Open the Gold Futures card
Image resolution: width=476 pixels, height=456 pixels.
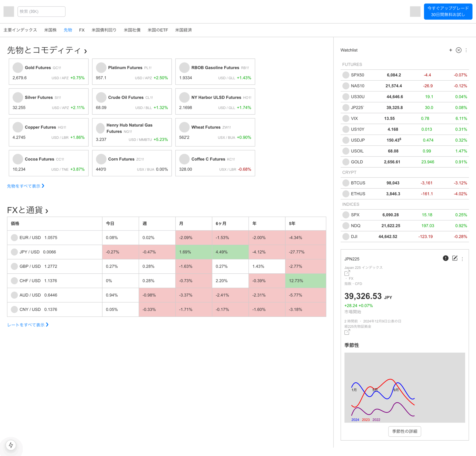point(49,72)
